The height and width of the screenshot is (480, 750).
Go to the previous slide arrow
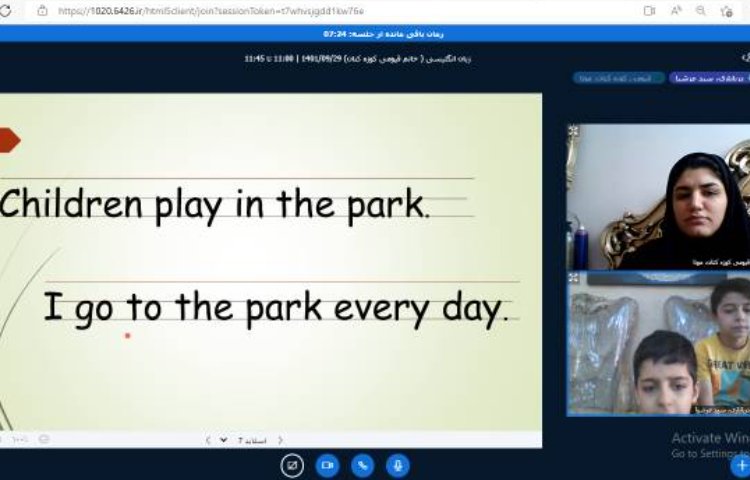pyautogui.click(x=280, y=440)
